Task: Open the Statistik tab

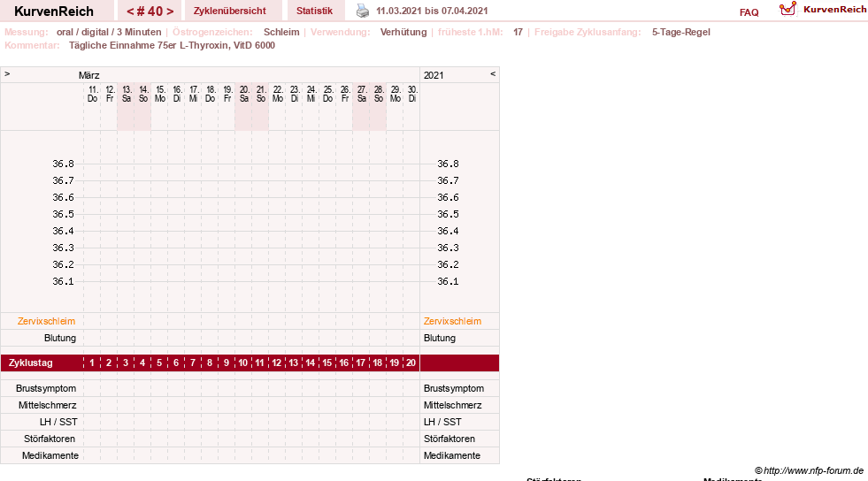Action: pos(314,11)
